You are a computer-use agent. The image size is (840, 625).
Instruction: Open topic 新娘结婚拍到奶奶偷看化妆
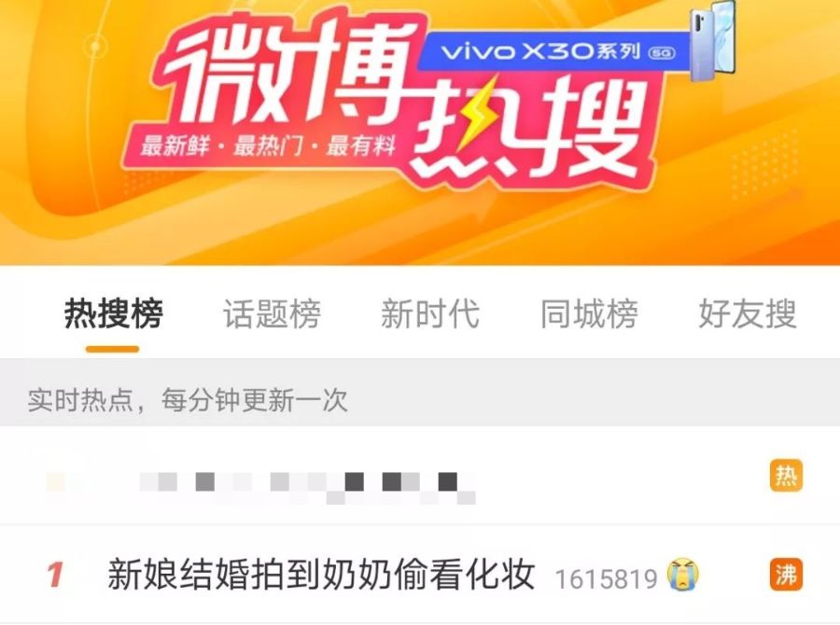point(321,575)
